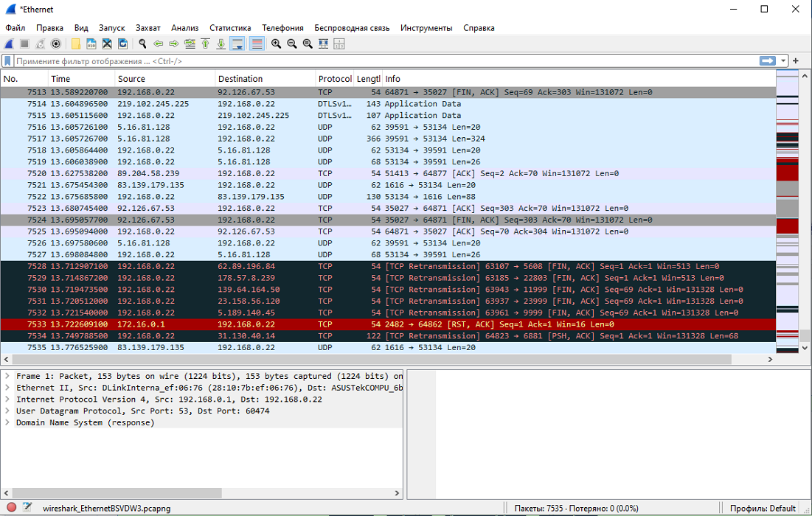Open the Телефония menu

282,28
